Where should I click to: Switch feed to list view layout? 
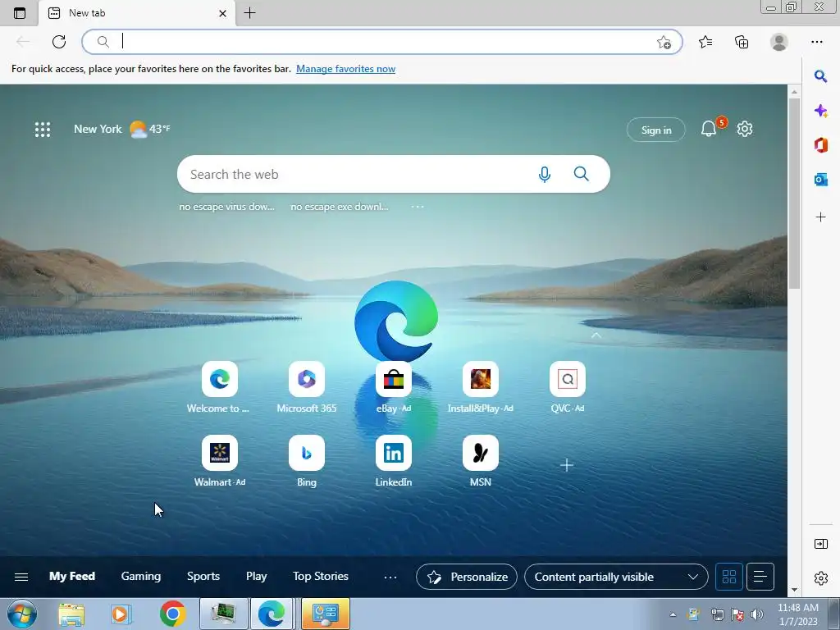tap(760, 577)
